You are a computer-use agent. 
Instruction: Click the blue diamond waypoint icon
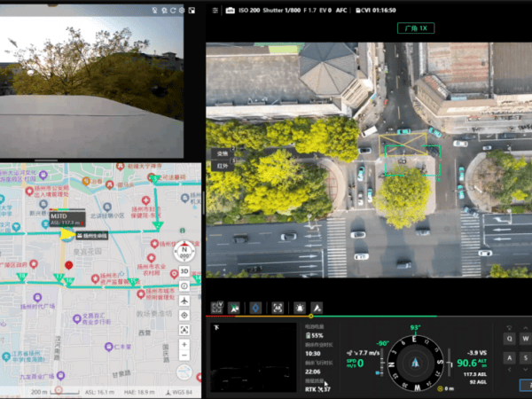(257, 307)
